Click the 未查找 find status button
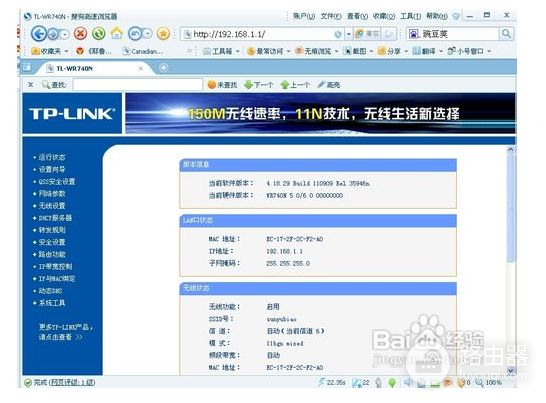Screen dimensions: 546x403 (x=222, y=85)
